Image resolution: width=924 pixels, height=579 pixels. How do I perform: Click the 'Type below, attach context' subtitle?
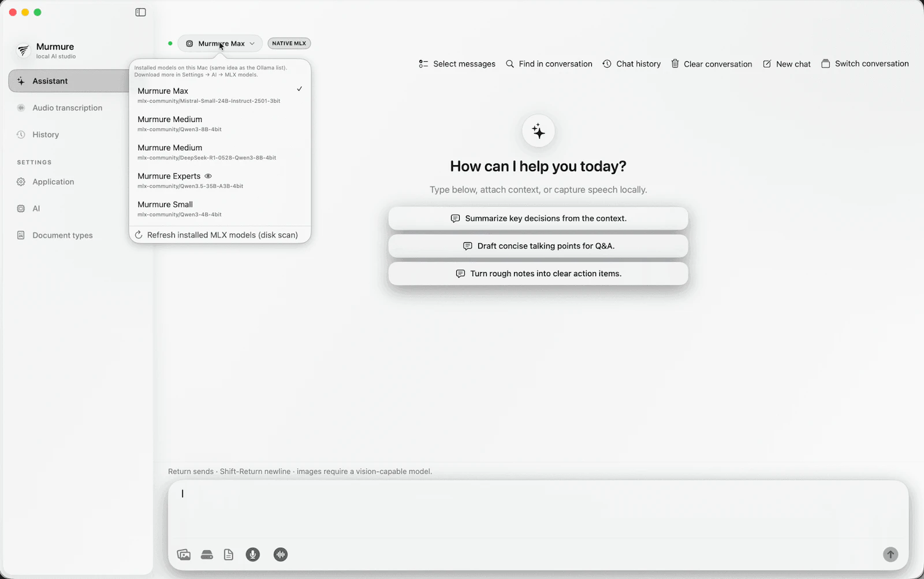[x=538, y=190]
